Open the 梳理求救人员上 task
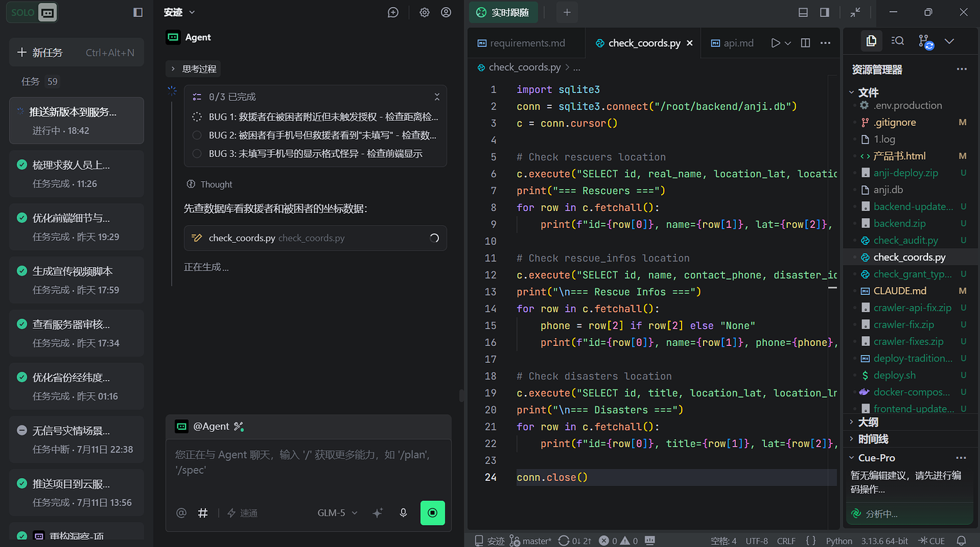Screen dimensions: 980x547 tap(77, 174)
